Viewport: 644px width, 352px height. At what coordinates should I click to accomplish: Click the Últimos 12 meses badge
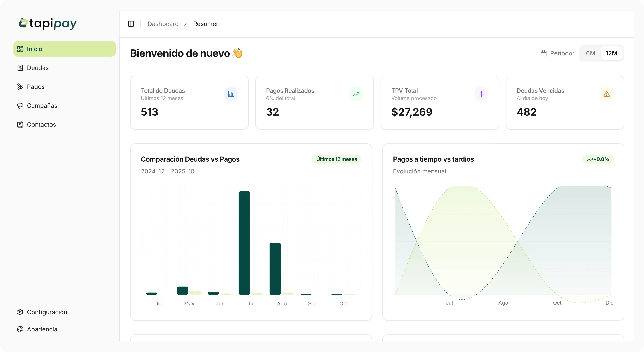point(336,159)
